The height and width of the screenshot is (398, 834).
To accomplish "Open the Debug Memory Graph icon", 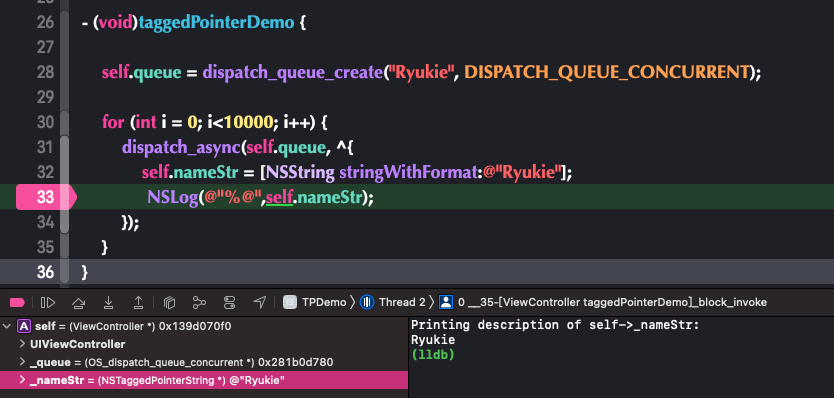I will (199, 303).
